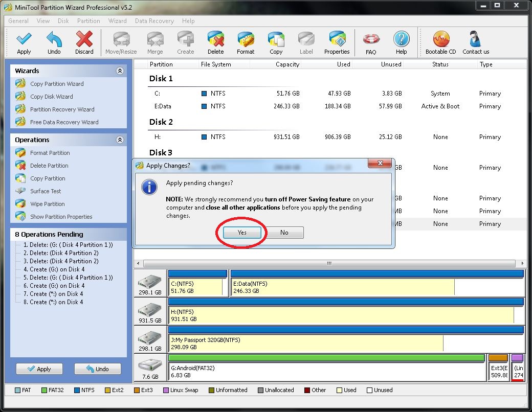Select the 7.6 GB disk icon
Image resolution: width=532 pixels, height=412 pixels.
click(150, 368)
